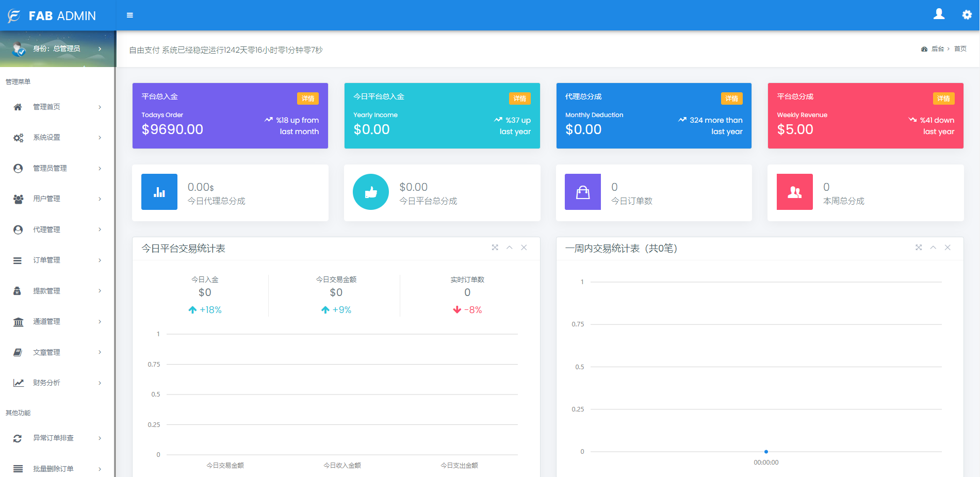Click the 后台 breadcrumb link
This screenshot has width=980, height=477.
point(938,49)
